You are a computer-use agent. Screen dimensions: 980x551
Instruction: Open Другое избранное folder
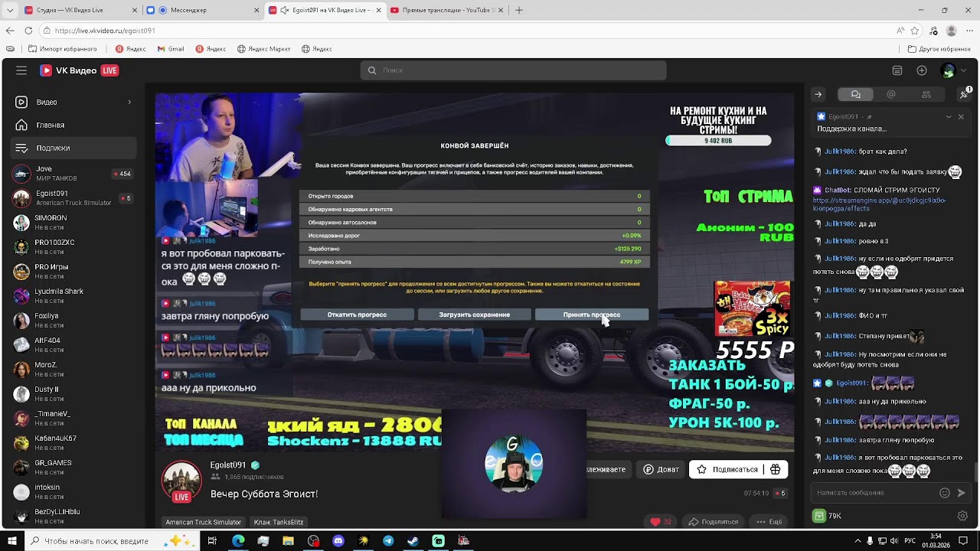(x=939, y=49)
